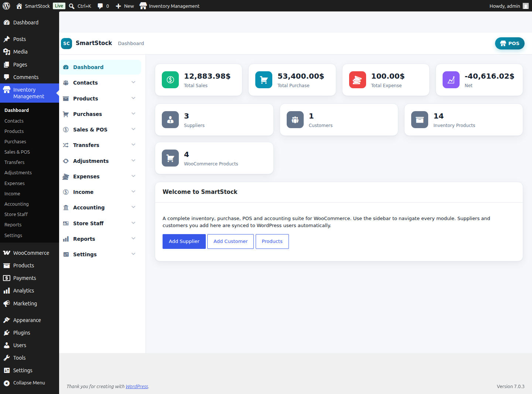Screen dimensions: 532x394
Task: Click the Payments icon in WP sidebar
Action: coord(7,278)
